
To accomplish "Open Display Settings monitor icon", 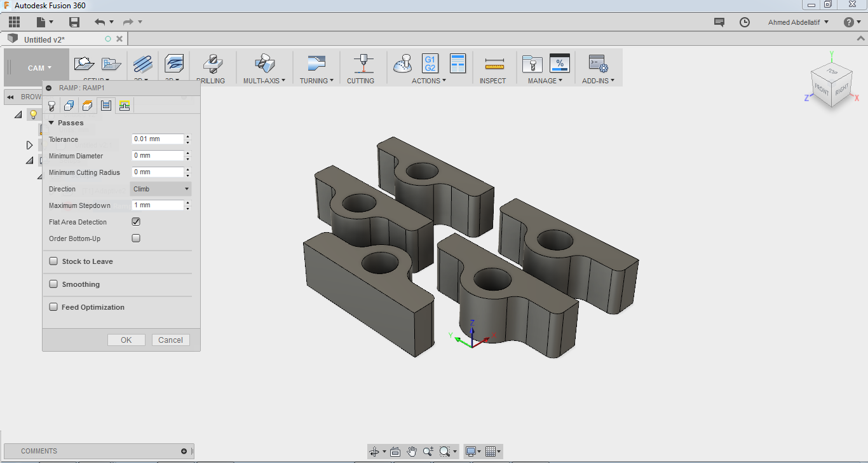I will point(471,452).
